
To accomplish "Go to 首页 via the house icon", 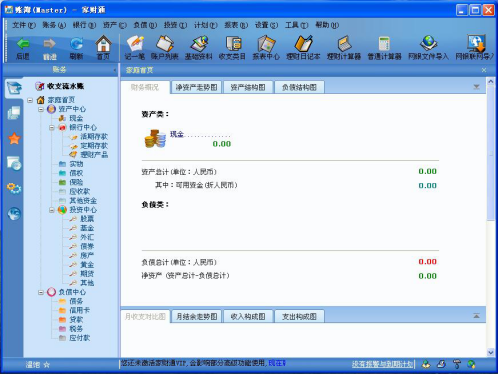I will pyautogui.click(x=103, y=43).
